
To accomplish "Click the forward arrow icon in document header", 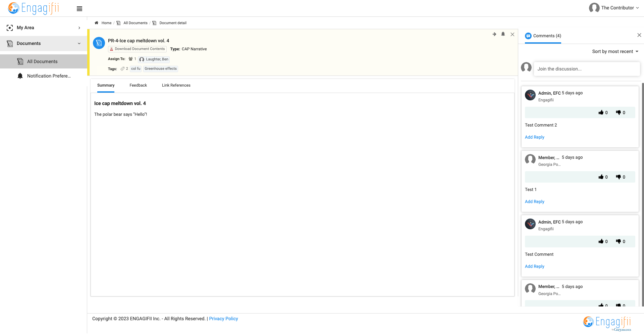I will tap(494, 34).
